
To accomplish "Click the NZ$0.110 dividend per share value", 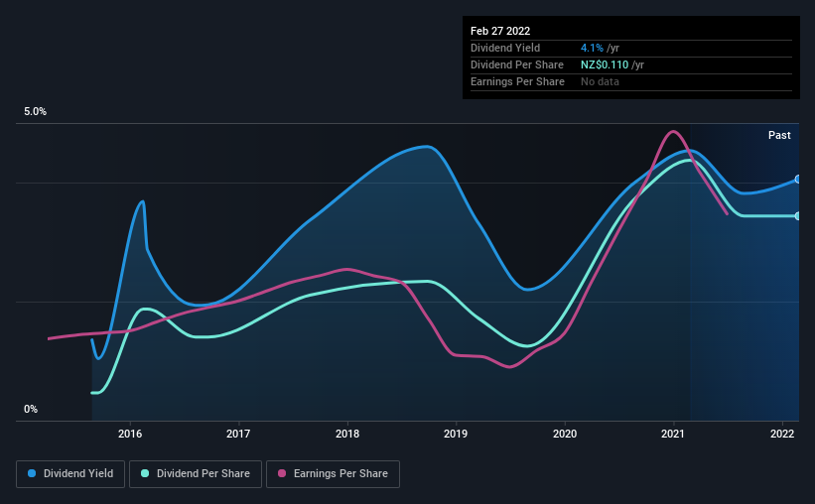I will [x=605, y=64].
